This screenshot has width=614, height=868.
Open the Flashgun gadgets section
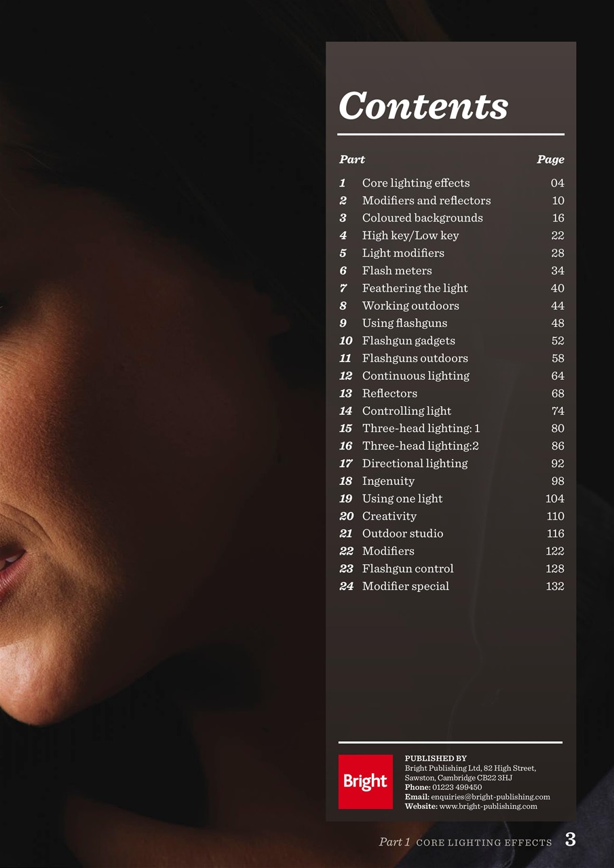[408, 341]
